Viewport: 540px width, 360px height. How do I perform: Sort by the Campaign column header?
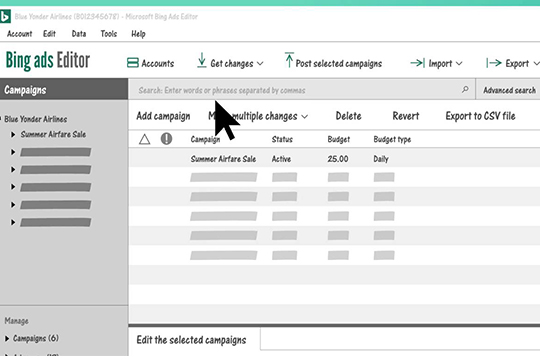pos(205,140)
